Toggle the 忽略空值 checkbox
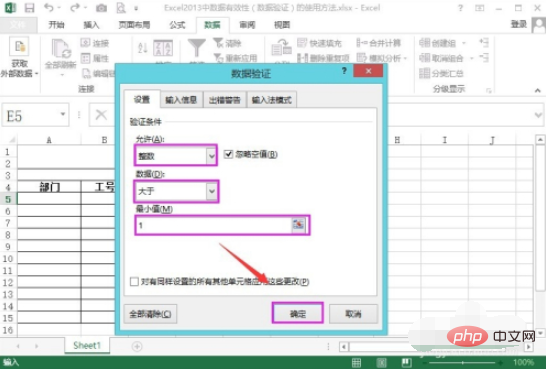 (228, 154)
